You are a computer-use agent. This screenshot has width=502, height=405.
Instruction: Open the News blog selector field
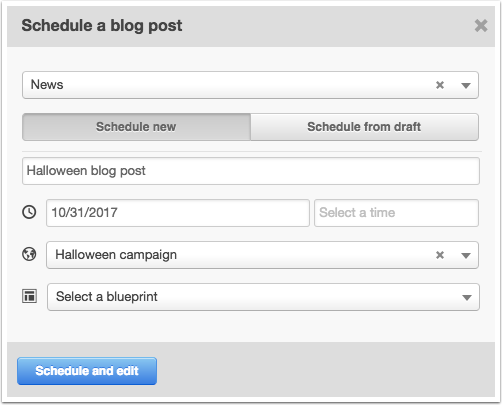pos(250,85)
